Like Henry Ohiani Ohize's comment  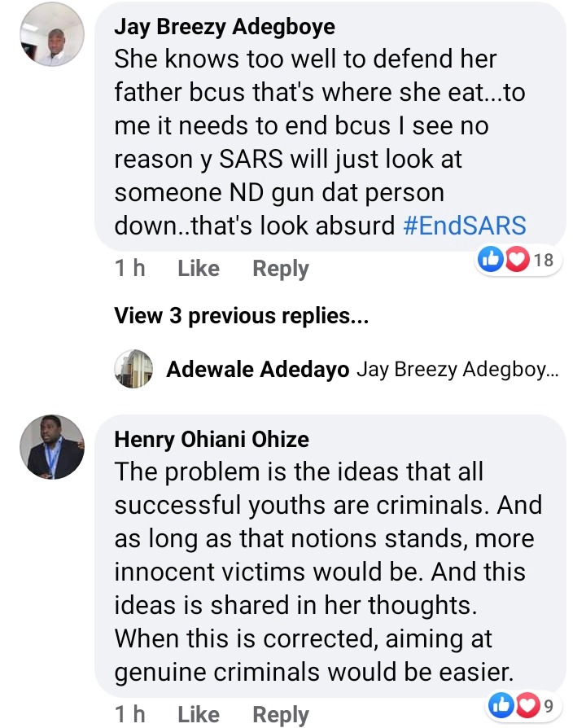198,714
